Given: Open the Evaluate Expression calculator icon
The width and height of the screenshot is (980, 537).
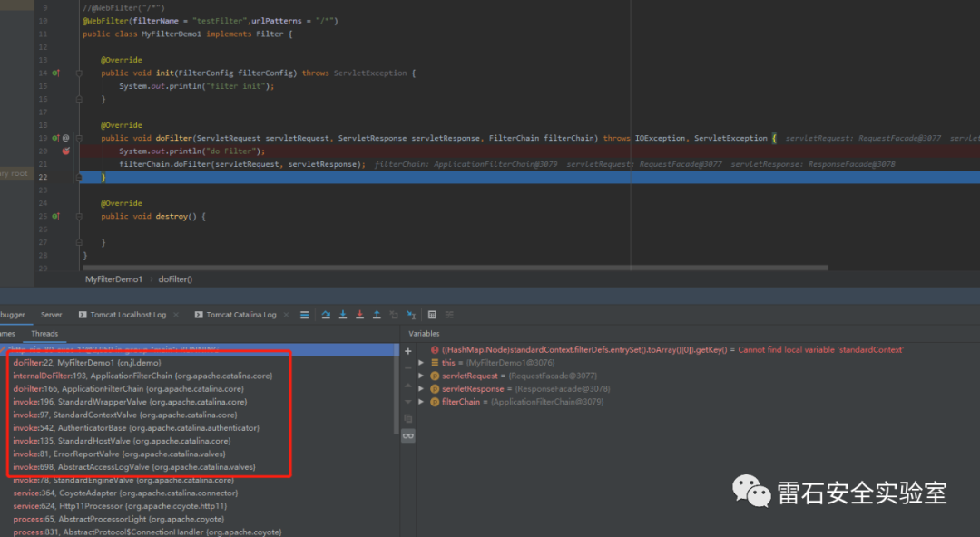Looking at the screenshot, I should (432, 315).
